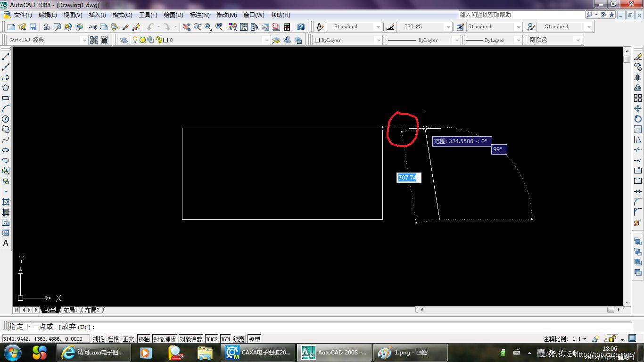Viewport: 644px width, 362px height.
Task: Open the 修改(M) menu
Action: pos(226,15)
